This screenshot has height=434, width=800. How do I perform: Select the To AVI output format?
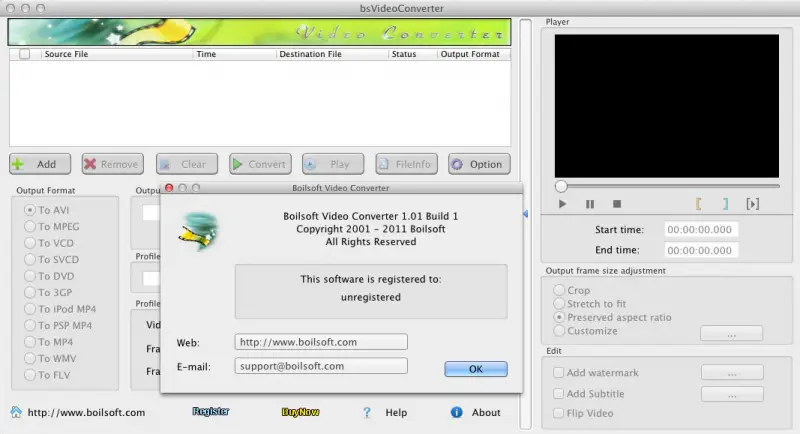click(30, 210)
